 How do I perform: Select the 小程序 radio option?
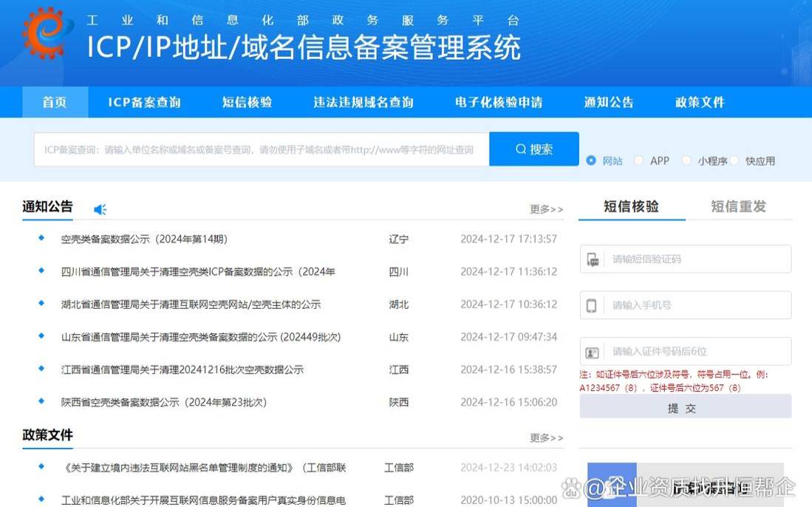[x=686, y=160]
